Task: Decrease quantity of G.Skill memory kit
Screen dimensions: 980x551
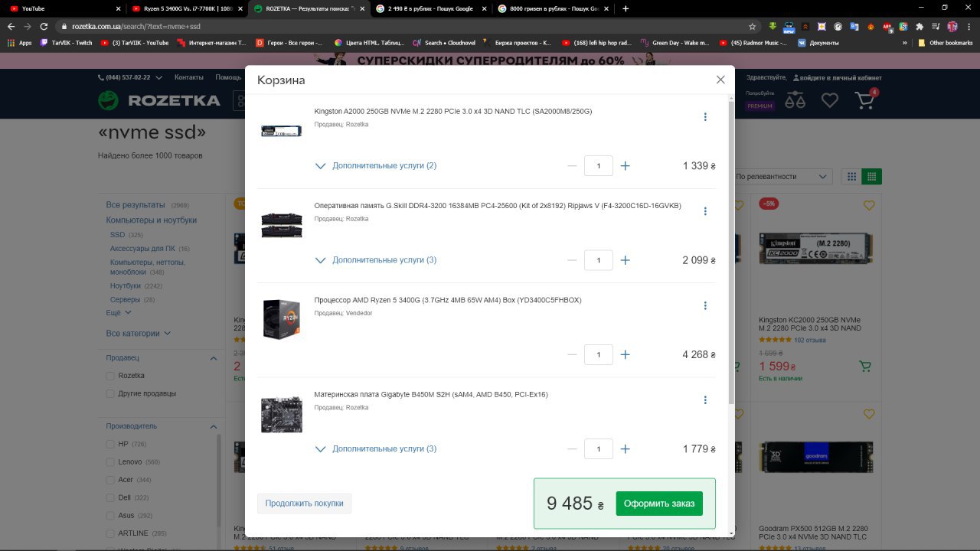Action: 572,260
